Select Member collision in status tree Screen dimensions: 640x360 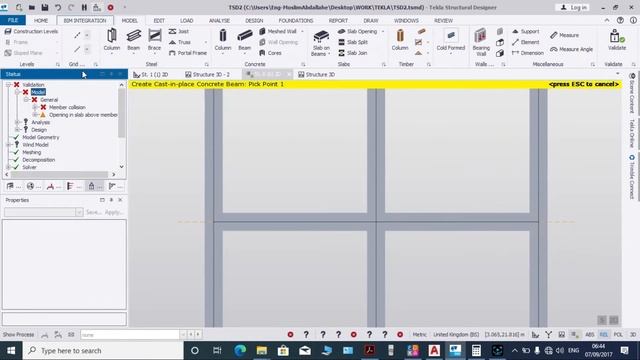(67, 107)
